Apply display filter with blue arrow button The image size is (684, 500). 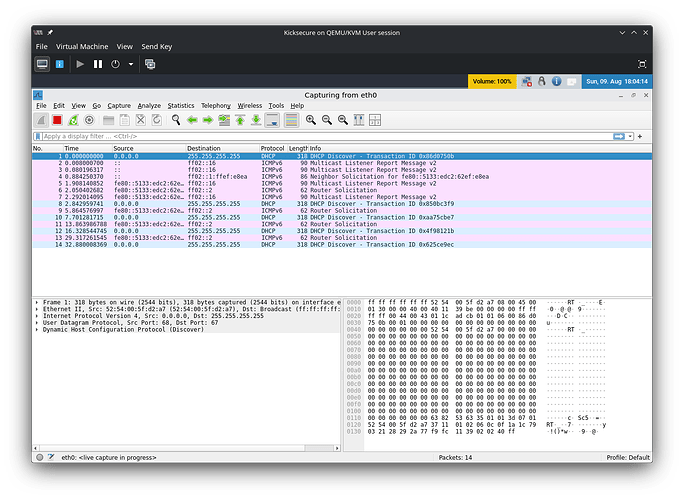pyautogui.click(x=619, y=136)
